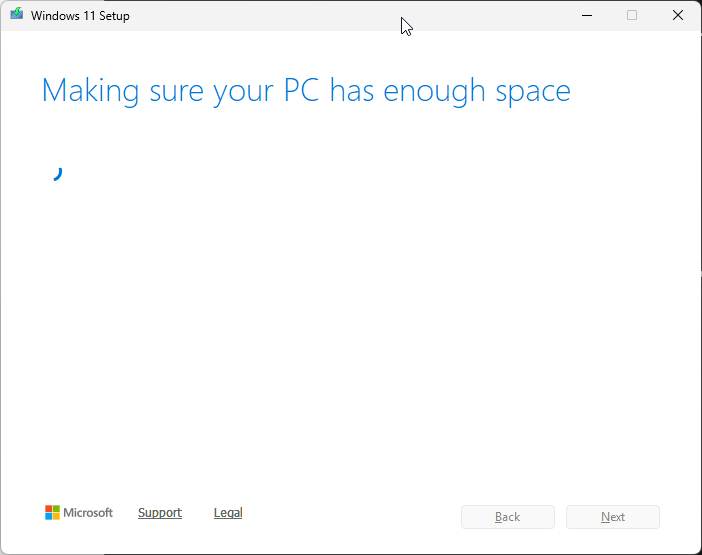
Task: Click the red square in Microsoft logo
Action: click(48, 509)
